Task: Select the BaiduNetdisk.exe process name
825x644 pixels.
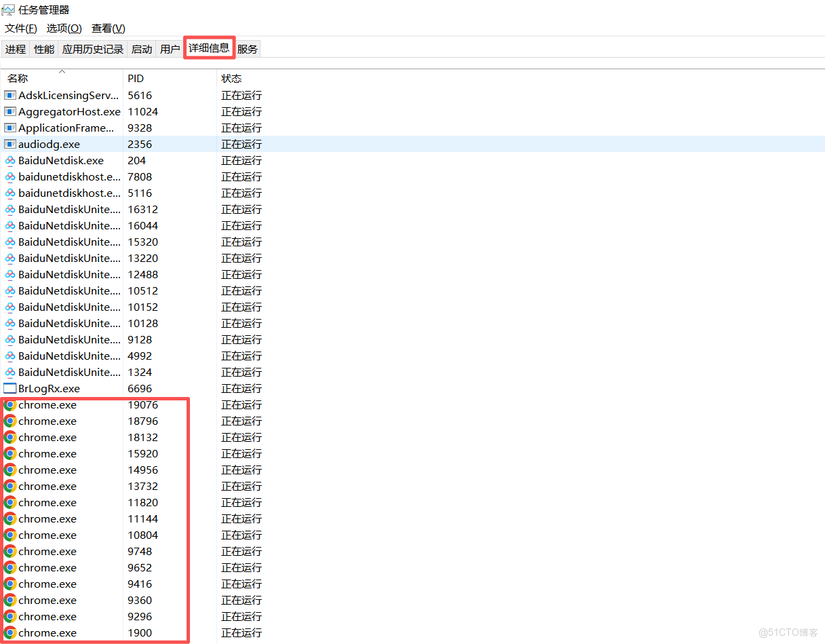Action: pyautogui.click(x=61, y=160)
